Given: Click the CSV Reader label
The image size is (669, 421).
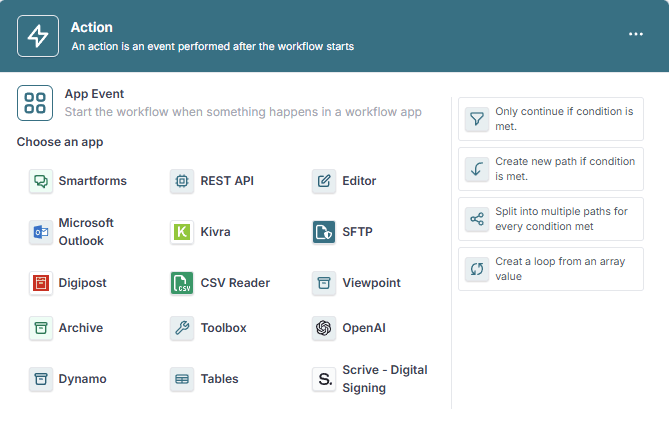Looking at the screenshot, I should (235, 283).
